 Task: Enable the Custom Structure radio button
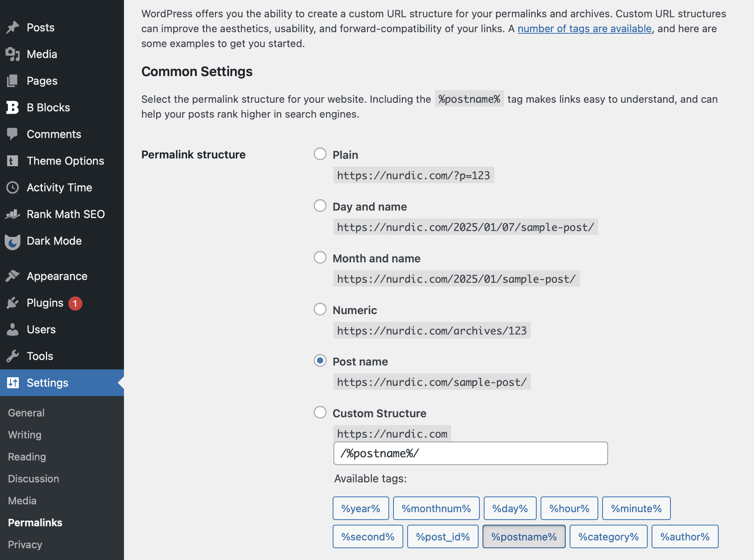320,412
